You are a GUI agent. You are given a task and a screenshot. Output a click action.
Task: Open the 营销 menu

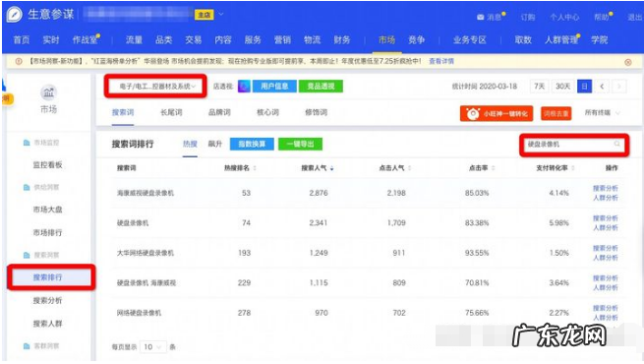pos(282,40)
